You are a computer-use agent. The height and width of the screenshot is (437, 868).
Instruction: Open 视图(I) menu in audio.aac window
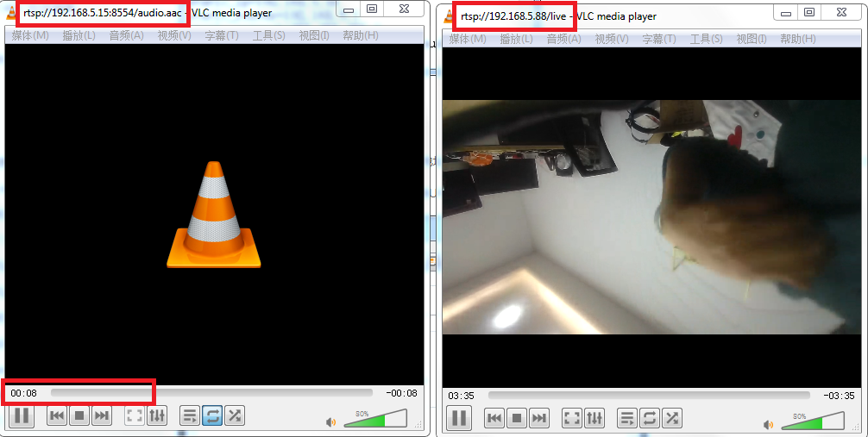314,35
